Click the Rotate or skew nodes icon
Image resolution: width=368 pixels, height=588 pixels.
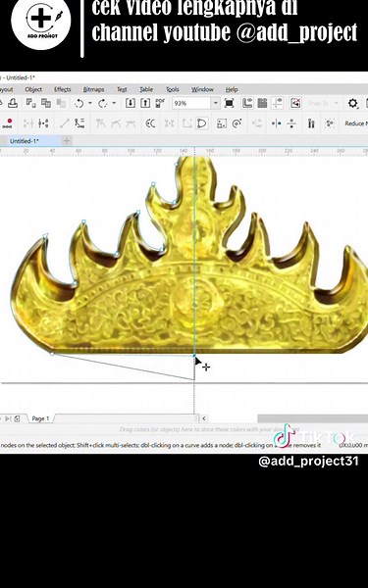click(237, 123)
